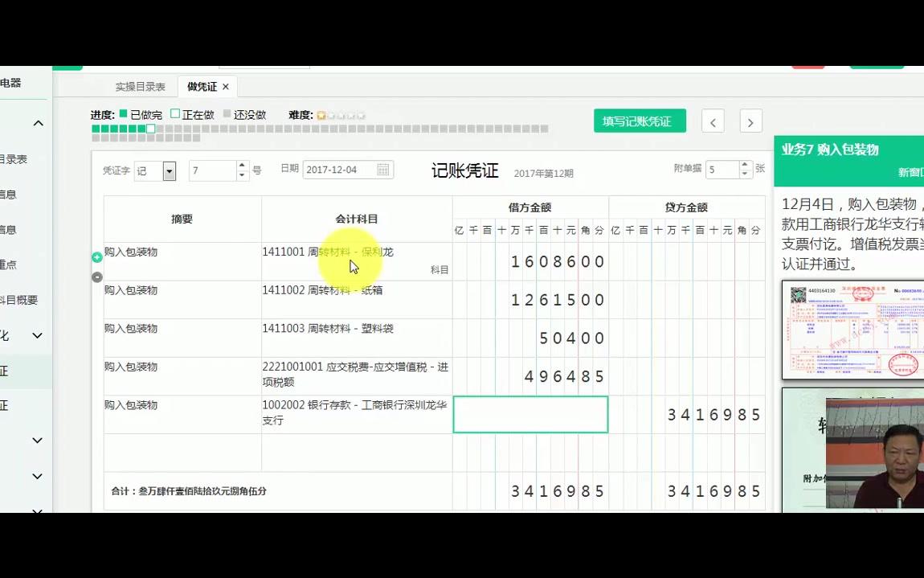The height and width of the screenshot is (578, 924).
Task: Switch to the 实操目录表 tab
Action: click(x=141, y=87)
